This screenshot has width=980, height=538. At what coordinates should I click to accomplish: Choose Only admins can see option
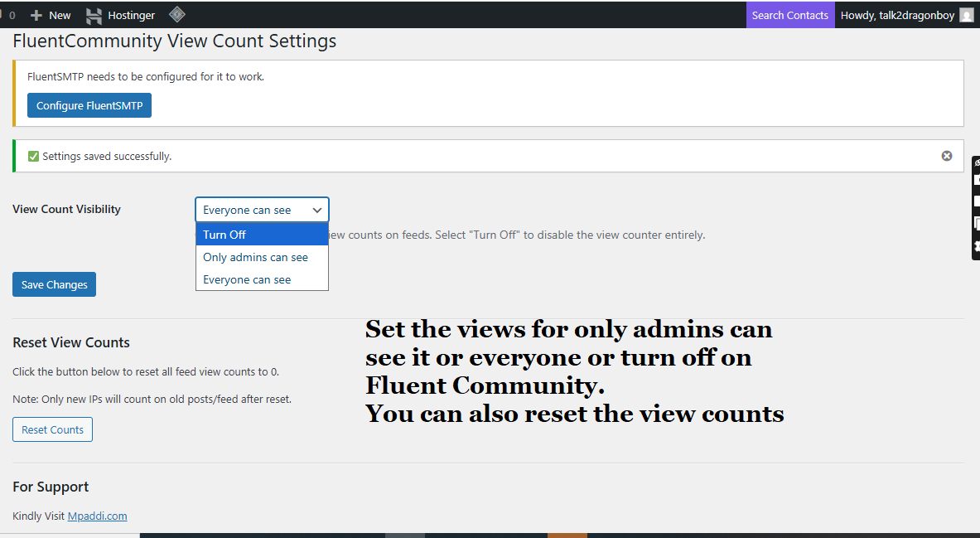[x=262, y=257]
